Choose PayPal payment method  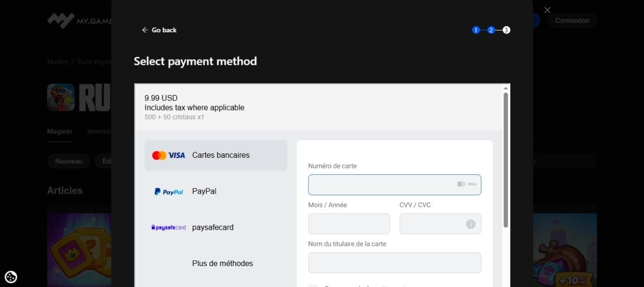pos(216,191)
